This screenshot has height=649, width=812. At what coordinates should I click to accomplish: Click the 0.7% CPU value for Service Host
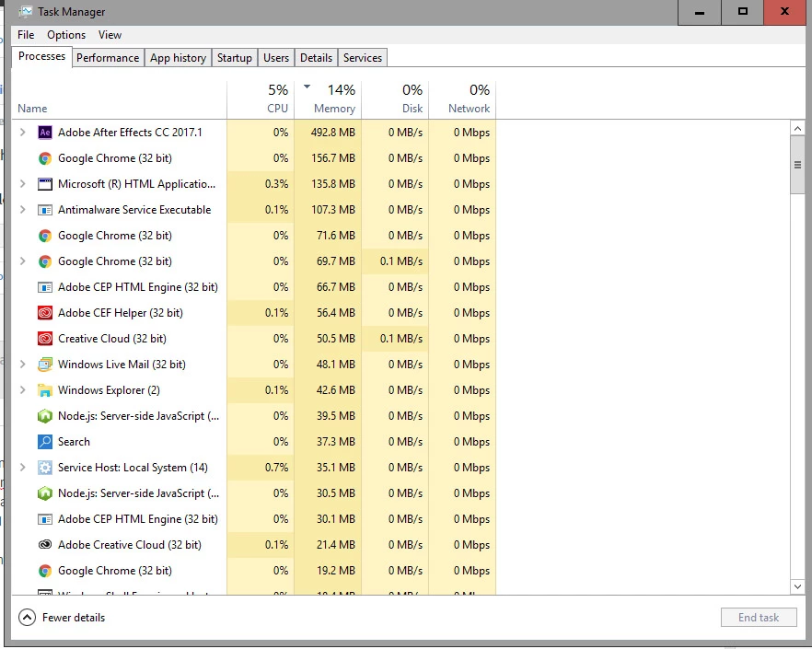tap(276, 468)
